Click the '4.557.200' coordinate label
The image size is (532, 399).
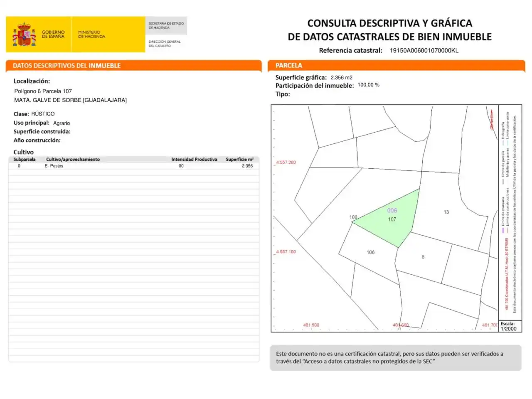click(286, 163)
